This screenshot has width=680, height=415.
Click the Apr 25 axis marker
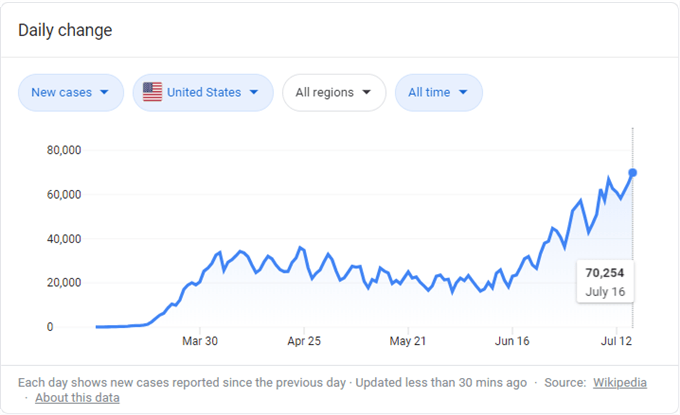[304, 341]
